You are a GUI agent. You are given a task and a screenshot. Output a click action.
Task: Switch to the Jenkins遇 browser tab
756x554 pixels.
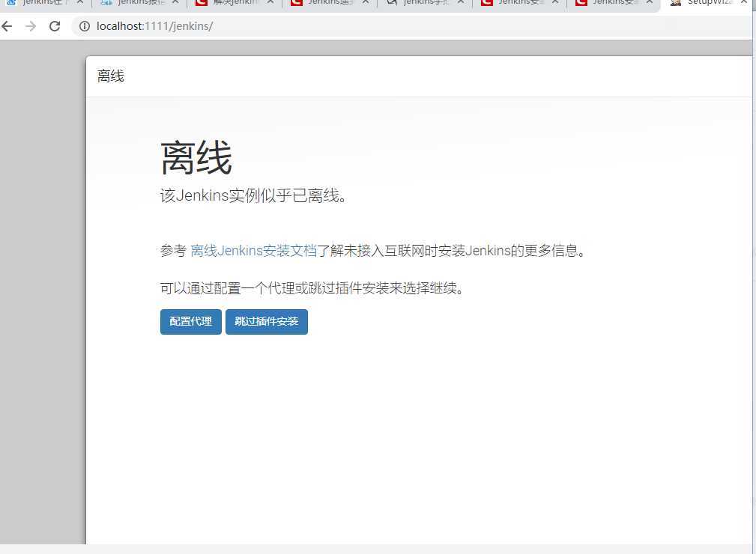coord(330,2)
